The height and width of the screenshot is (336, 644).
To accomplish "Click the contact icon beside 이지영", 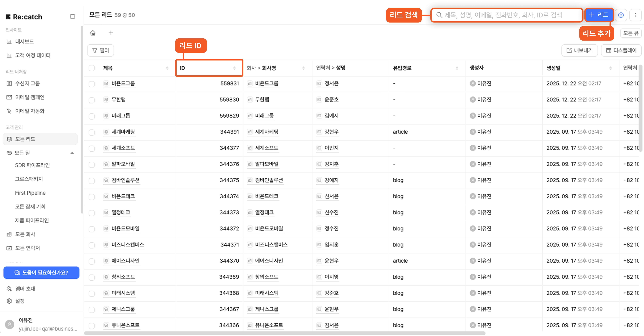I will coord(319,277).
